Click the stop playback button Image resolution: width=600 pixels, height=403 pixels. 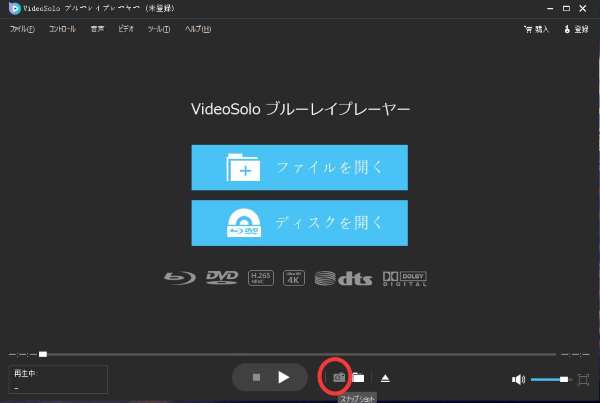(256, 377)
